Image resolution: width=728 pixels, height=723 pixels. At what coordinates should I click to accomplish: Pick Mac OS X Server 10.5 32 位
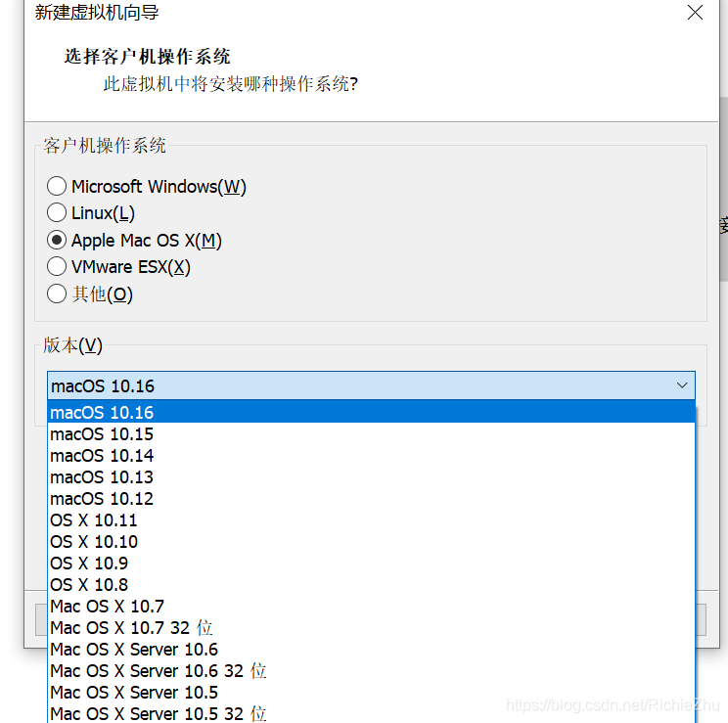point(371,713)
